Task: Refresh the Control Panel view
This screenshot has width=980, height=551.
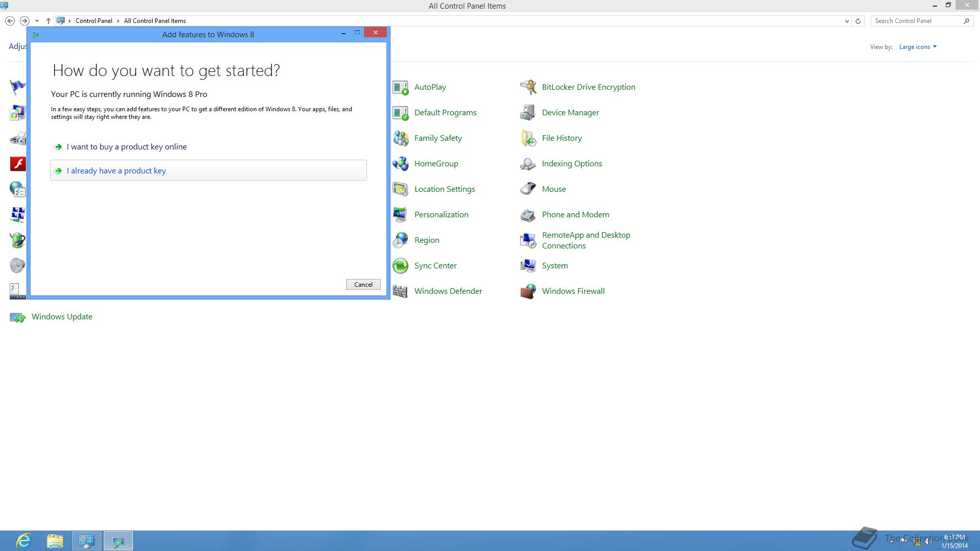Action: (858, 21)
